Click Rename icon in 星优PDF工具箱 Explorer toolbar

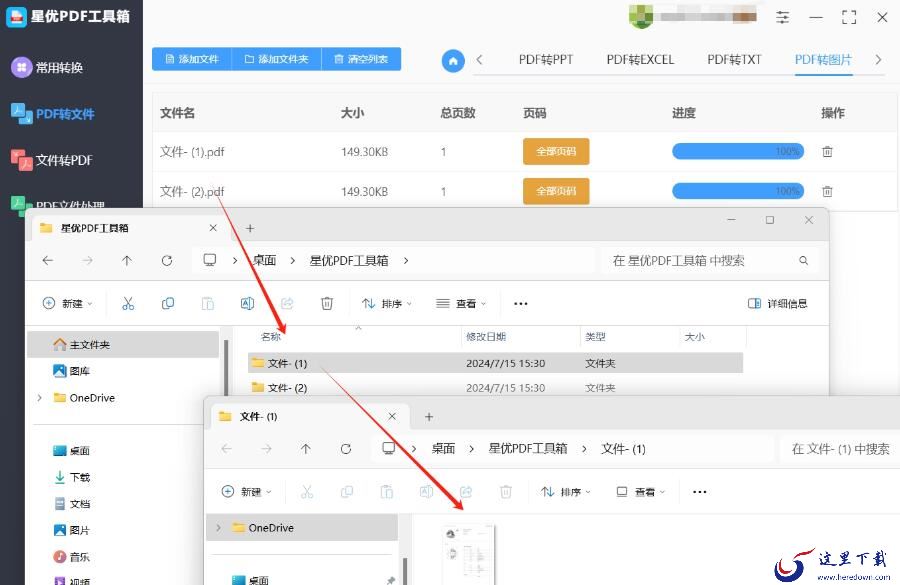pos(247,304)
